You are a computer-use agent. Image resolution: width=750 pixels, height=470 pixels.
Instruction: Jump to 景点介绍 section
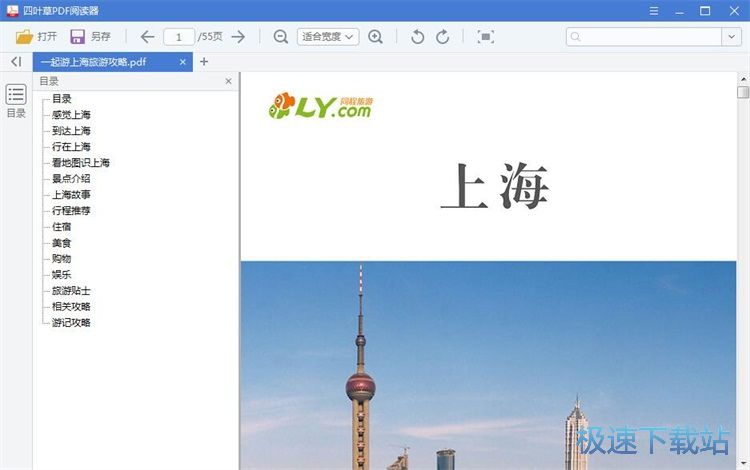(x=71, y=179)
